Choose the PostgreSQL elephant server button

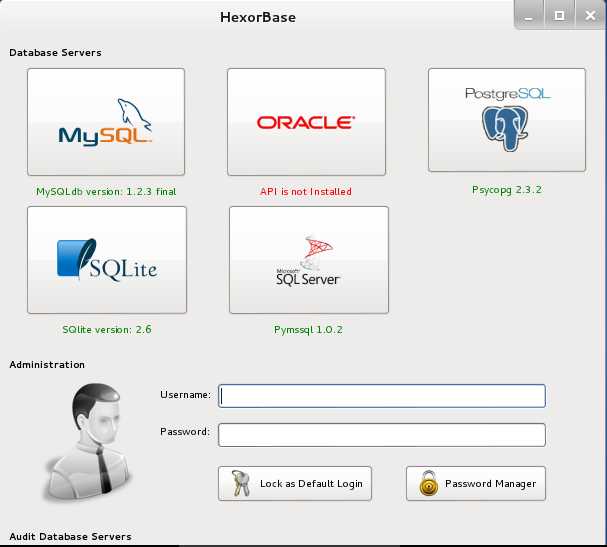pos(507,120)
